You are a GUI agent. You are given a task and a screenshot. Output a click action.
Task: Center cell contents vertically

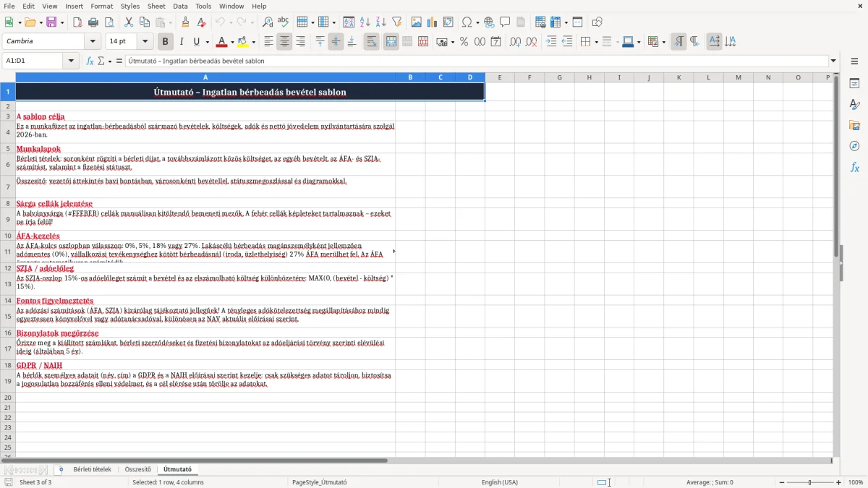tap(336, 42)
